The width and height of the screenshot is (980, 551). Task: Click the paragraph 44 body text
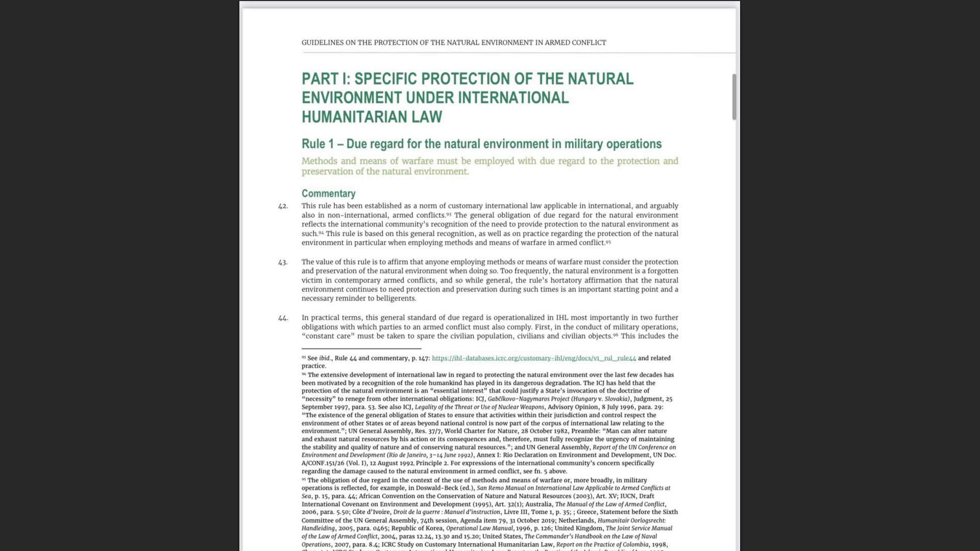point(489,327)
